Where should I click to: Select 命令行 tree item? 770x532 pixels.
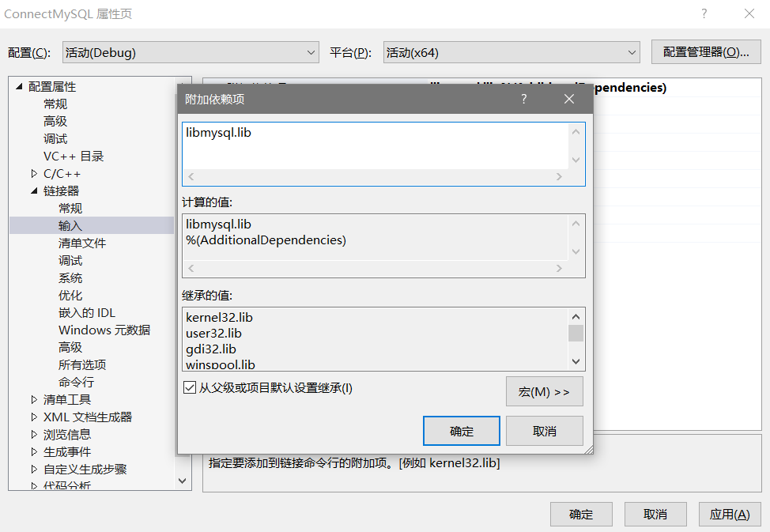(x=77, y=382)
